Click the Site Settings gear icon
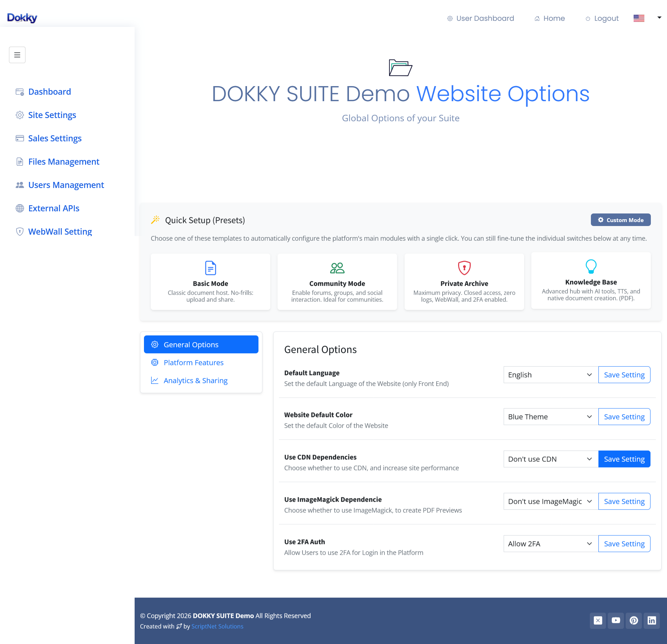 20,115
